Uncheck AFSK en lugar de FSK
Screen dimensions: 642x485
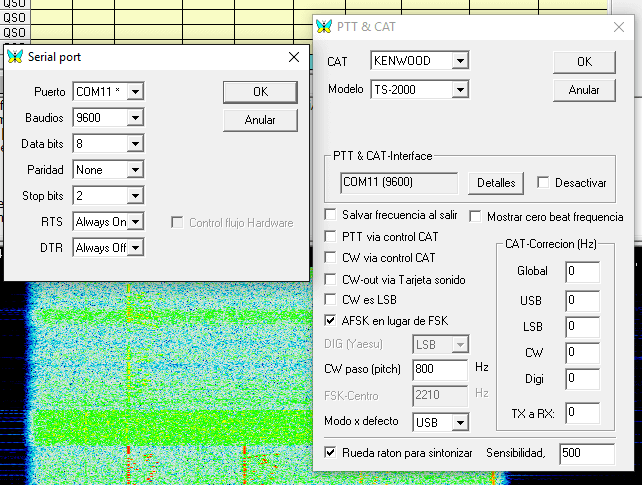pyautogui.click(x=330, y=320)
